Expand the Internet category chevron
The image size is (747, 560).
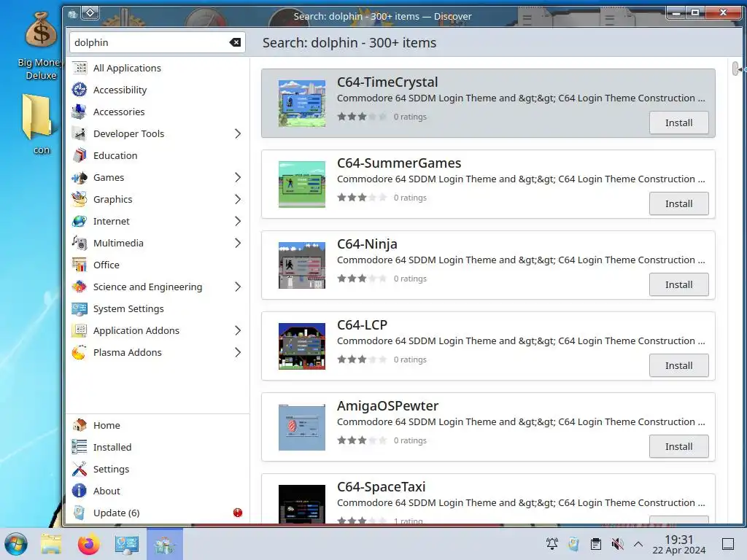[x=238, y=222]
